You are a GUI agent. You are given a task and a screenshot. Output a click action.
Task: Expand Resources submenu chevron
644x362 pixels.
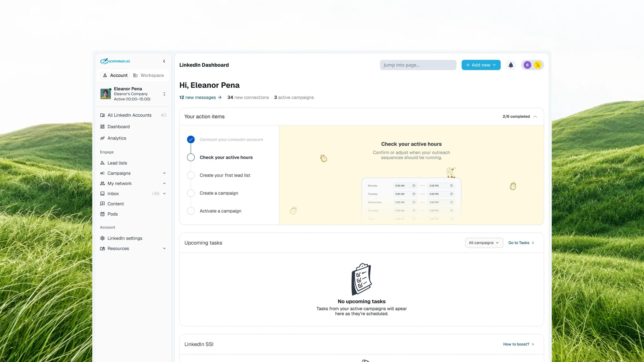coord(164,249)
